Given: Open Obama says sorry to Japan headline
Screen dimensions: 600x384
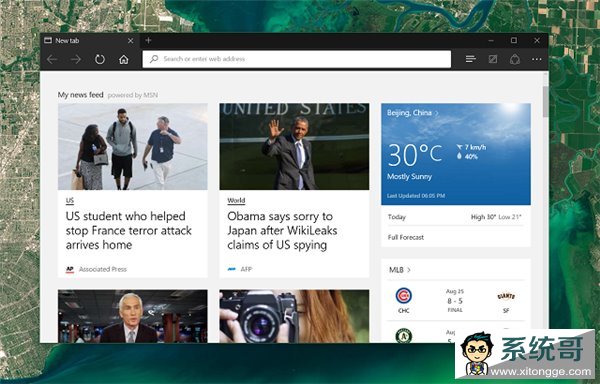Looking at the screenshot, I should pos(282,231).
